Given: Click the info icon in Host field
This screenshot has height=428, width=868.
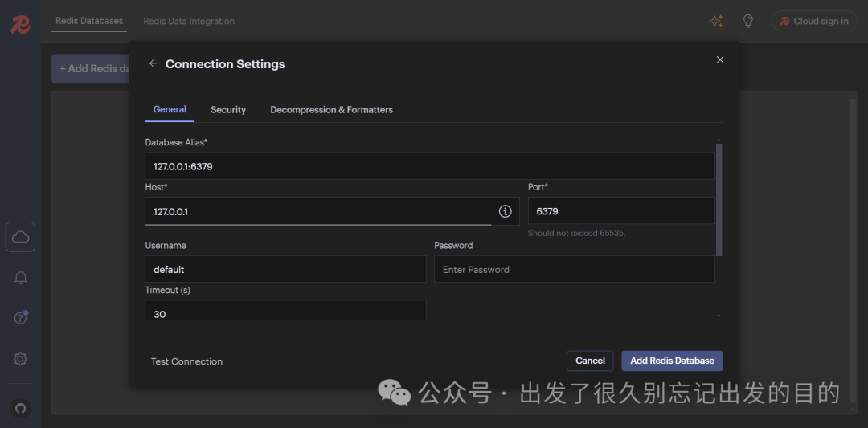Looking at the screenshot, I should [505, 211].
